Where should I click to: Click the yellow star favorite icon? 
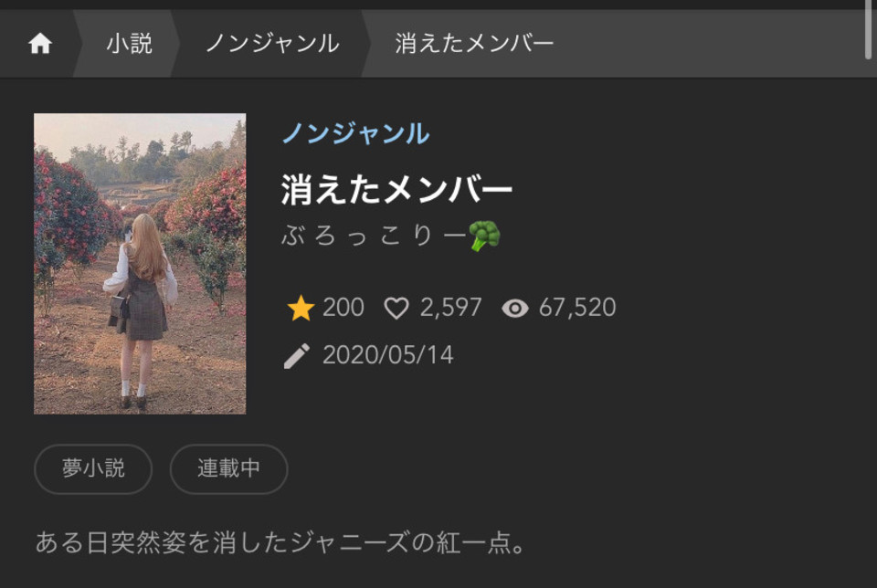(301, 308)
